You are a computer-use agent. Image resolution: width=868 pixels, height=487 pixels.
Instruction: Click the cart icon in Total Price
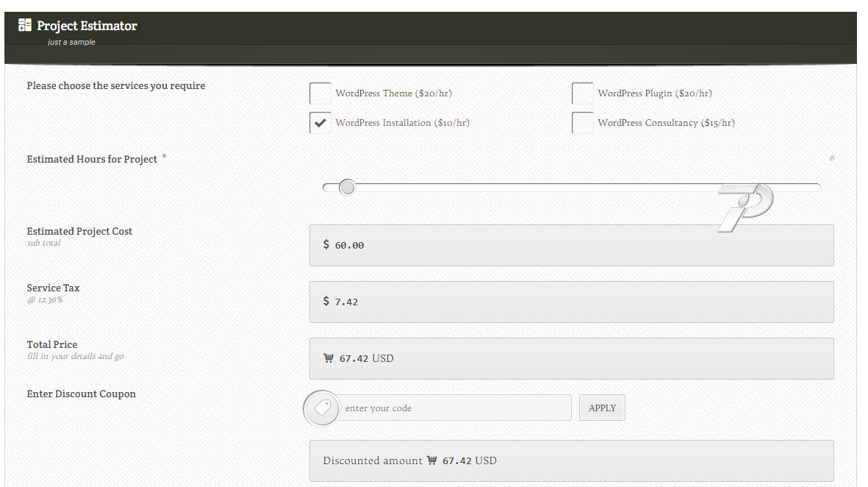click(329, 358)
